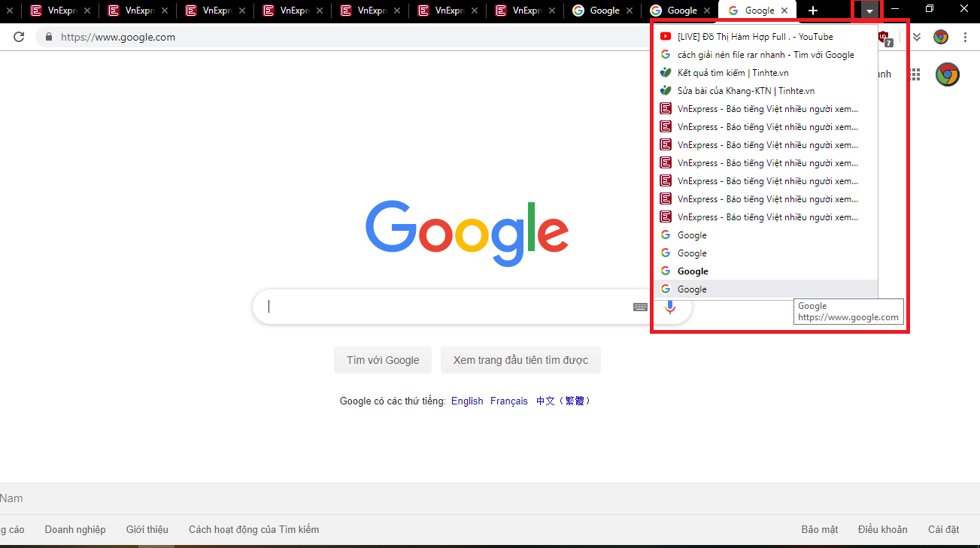Open Chrome's three-dot menu
980x548 pixels.
966,37
